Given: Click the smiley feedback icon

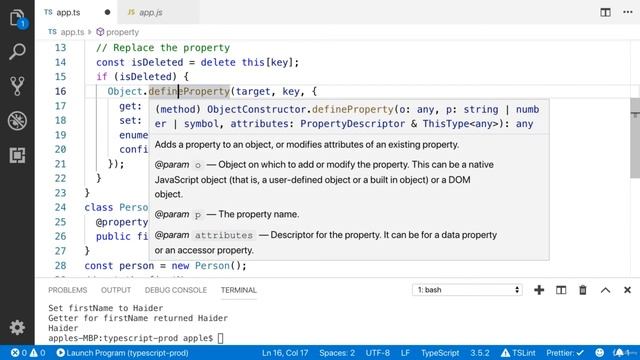Looking at the screenshot, I should (x=600, y=353).
